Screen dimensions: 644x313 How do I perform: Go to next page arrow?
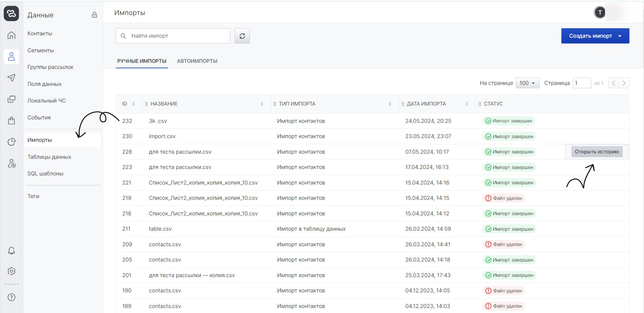(x=624, y=83)
